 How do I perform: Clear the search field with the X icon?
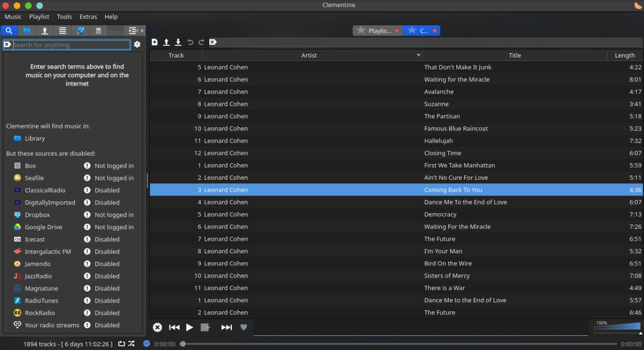coord(8,45)
